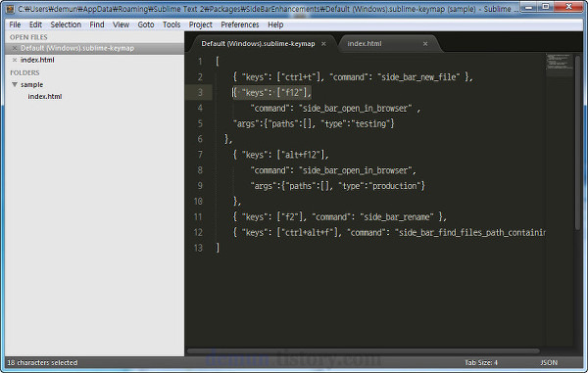The height and width of the screenshot is (373, 588).
Task: Click line number 7 in the gutter
Action: click(200, 155)
